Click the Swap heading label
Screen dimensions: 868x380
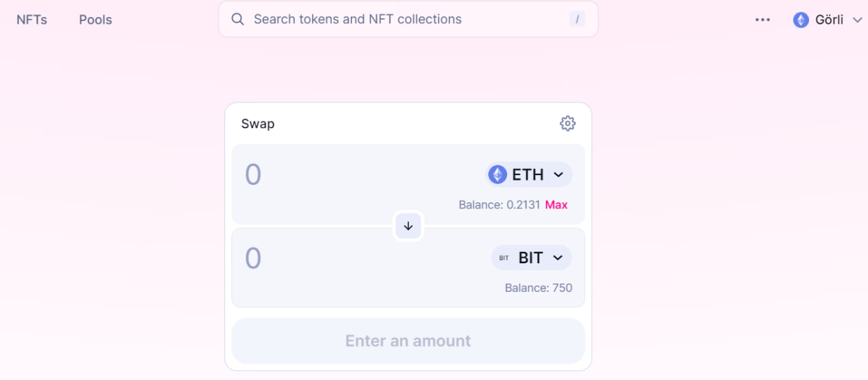(x=258, y=124)
